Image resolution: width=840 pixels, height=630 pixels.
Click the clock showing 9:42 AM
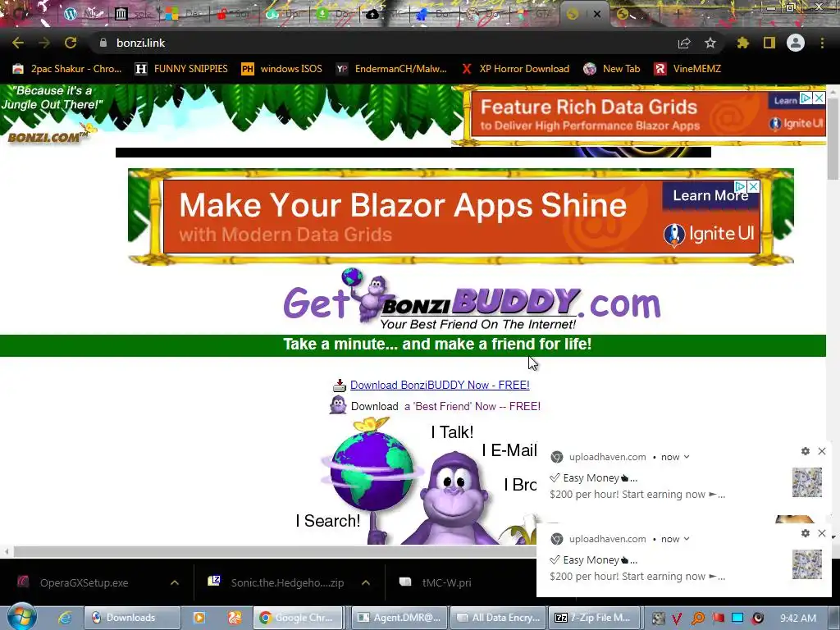(x=798, y=619)
